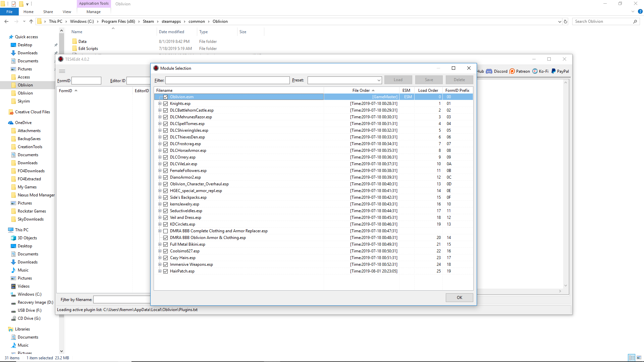Image resolution: width=644 pixels, height=362 pixels.
Task: Open the Manage ribbon tab
Action: [x=94, y=12]
